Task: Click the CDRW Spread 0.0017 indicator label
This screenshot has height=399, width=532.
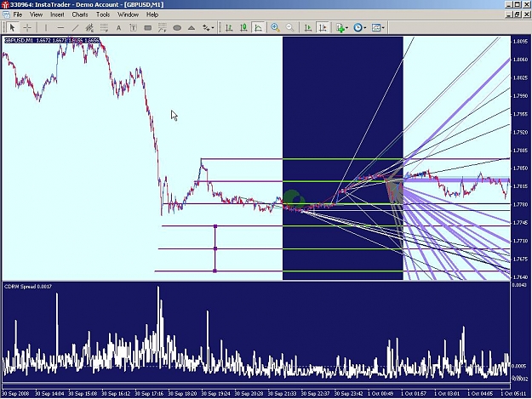Action: click(28, 287)
